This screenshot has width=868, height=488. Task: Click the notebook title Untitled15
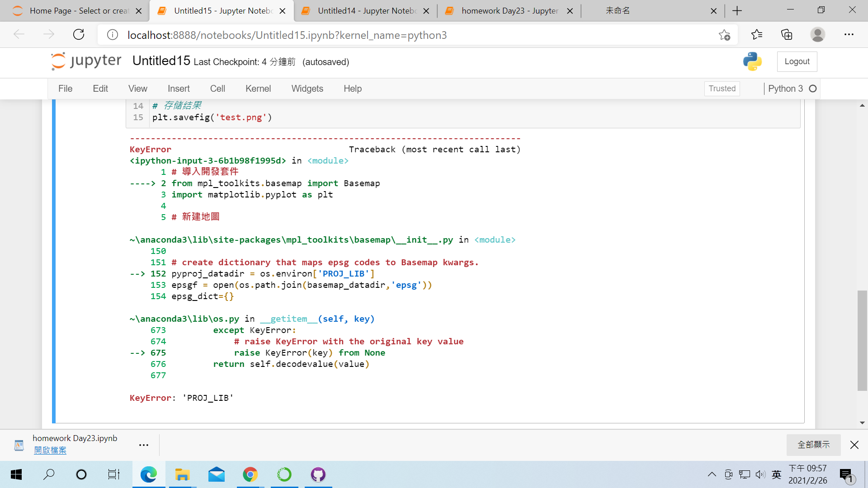[161, 61]
